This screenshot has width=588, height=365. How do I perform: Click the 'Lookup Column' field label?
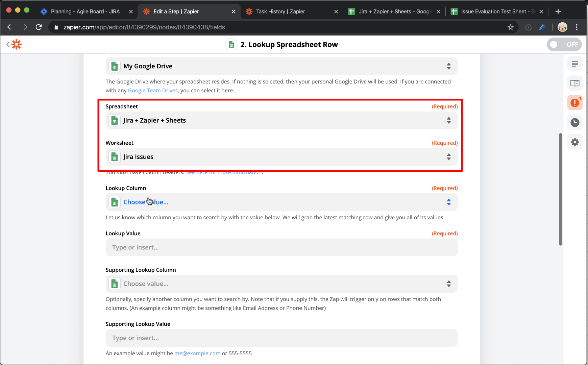[126, 188]
